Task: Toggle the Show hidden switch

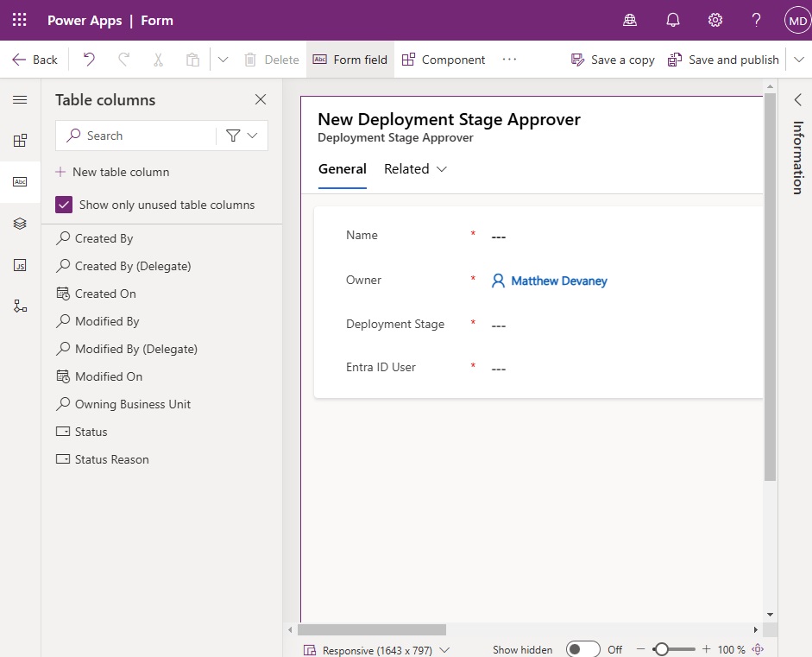Action: 582,649
